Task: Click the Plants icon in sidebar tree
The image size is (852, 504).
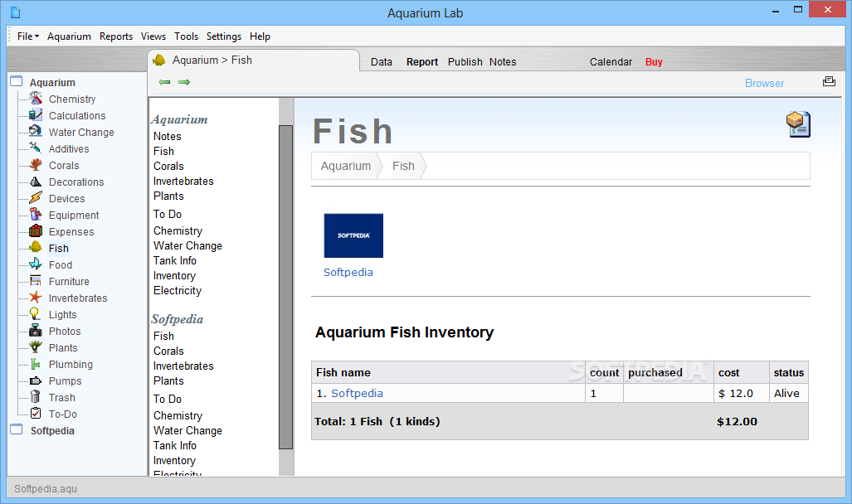Action: 36,347
